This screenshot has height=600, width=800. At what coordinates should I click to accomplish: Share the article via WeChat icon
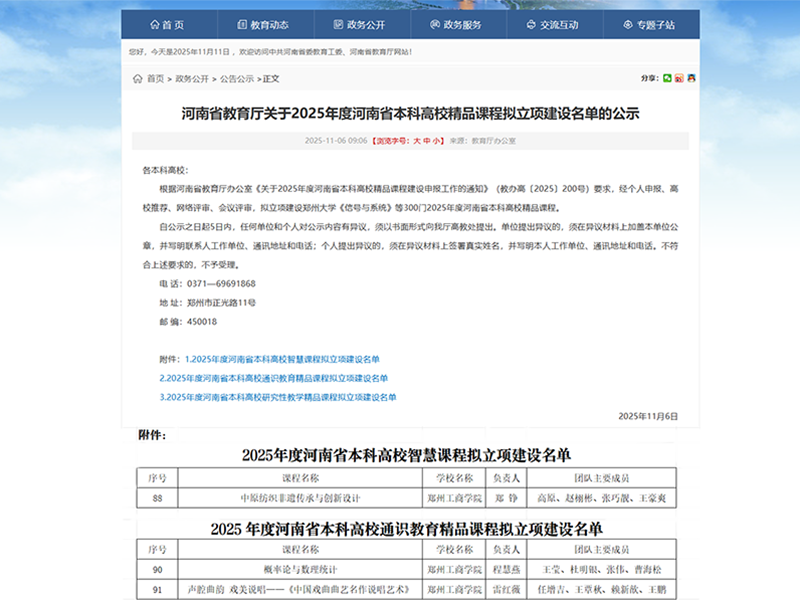[x=667, y=78]
